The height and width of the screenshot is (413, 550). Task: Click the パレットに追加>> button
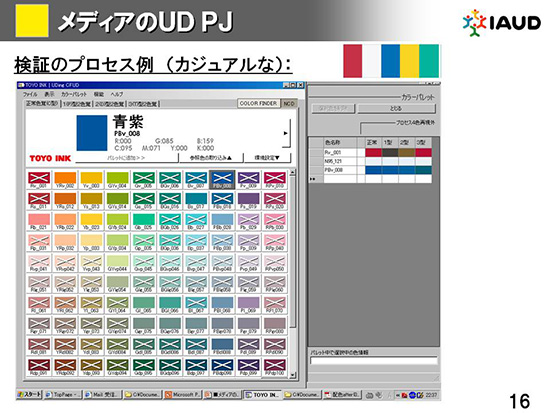126,158
